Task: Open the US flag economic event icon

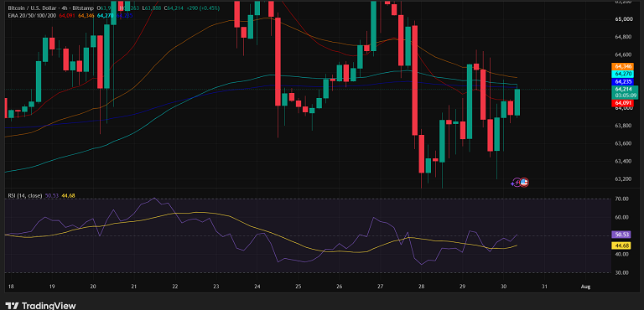Action: point(524,183)
